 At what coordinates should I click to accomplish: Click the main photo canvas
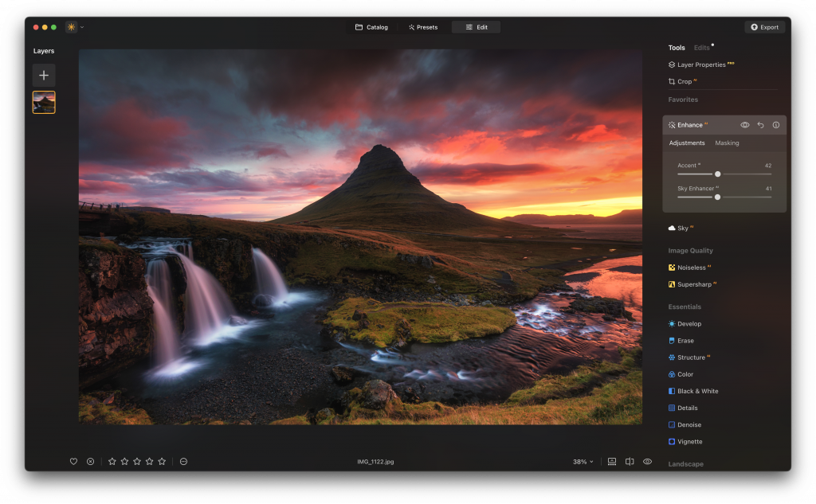pos(360,237)
